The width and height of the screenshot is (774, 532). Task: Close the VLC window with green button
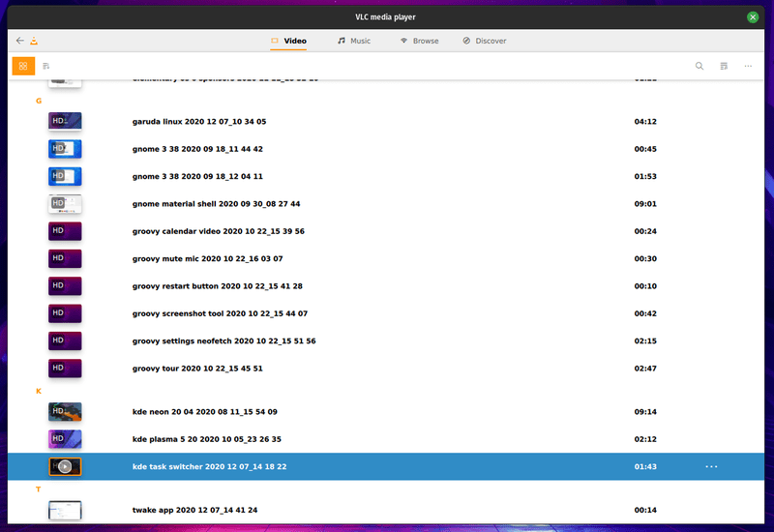coord(753,16)
